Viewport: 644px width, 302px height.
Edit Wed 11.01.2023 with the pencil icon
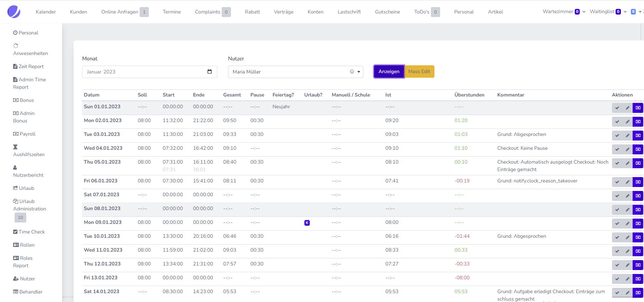pyautogui.click(x=627, y=251)
